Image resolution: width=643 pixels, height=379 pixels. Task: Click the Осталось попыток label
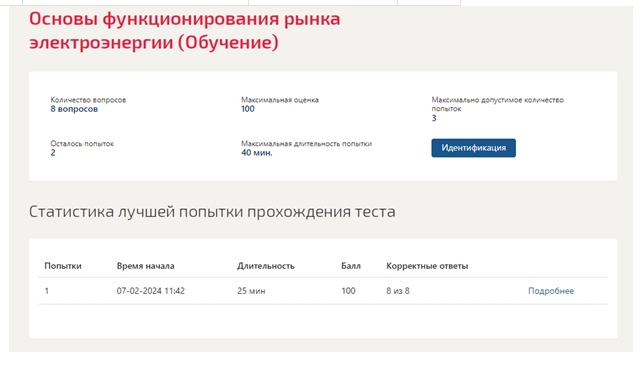[82, 144]
